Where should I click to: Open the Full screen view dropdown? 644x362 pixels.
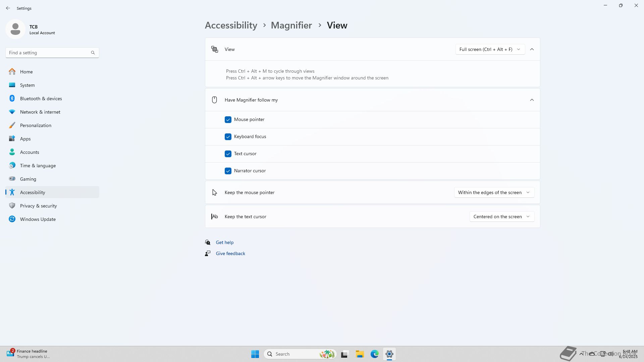coord(490,49)
